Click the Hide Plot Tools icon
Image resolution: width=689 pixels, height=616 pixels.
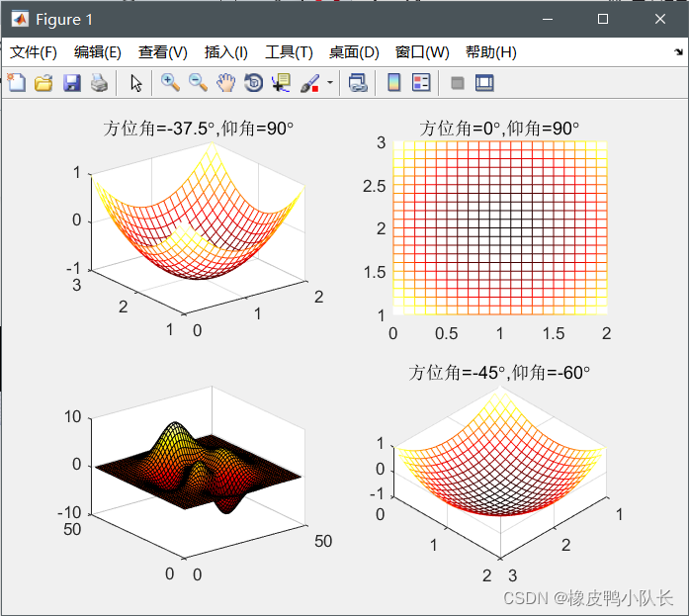458,83
